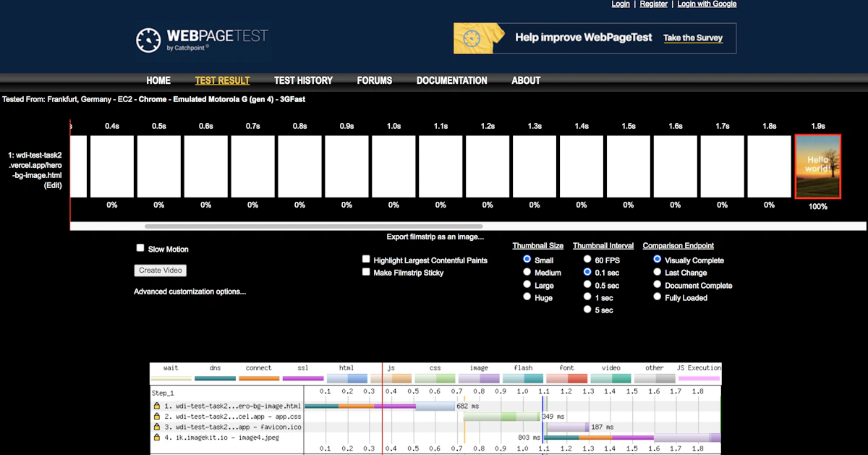
Task: Click the lock icon for image4.jpeg request
Action: (157, 438)
